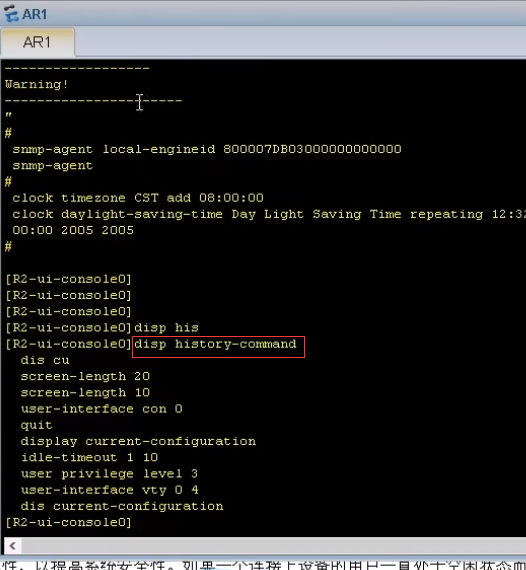The height and width of the screenshot is (570, 526).
Task: Select the AR1 tab
Action: [37, 42]
